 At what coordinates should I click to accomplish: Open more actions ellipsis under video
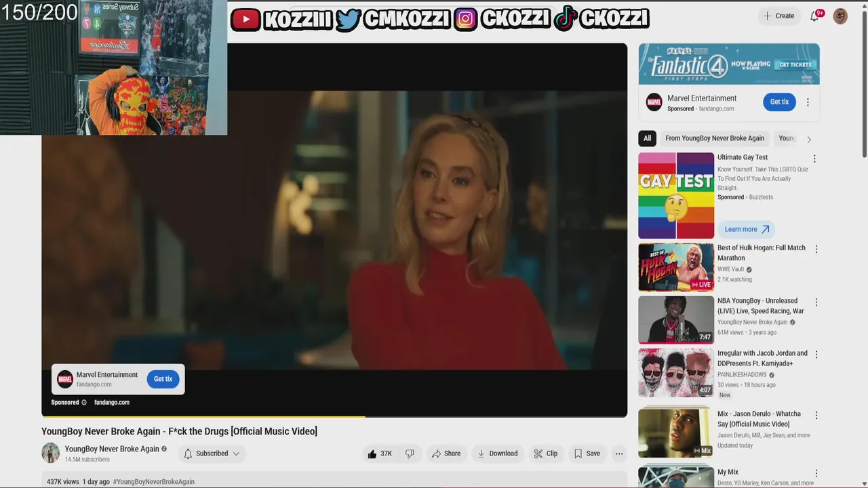click(x=618, y=453)
